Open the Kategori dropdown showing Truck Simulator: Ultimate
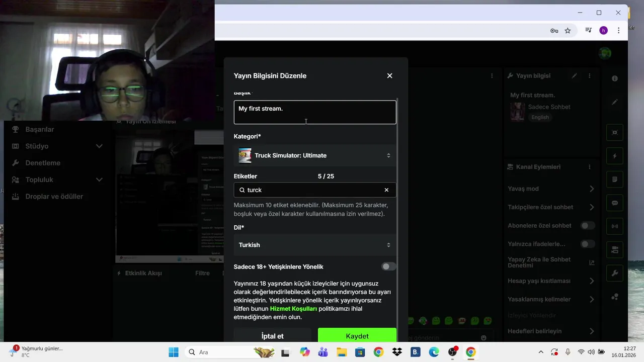Viewport: 644px width, 362px height. point(315,155)
